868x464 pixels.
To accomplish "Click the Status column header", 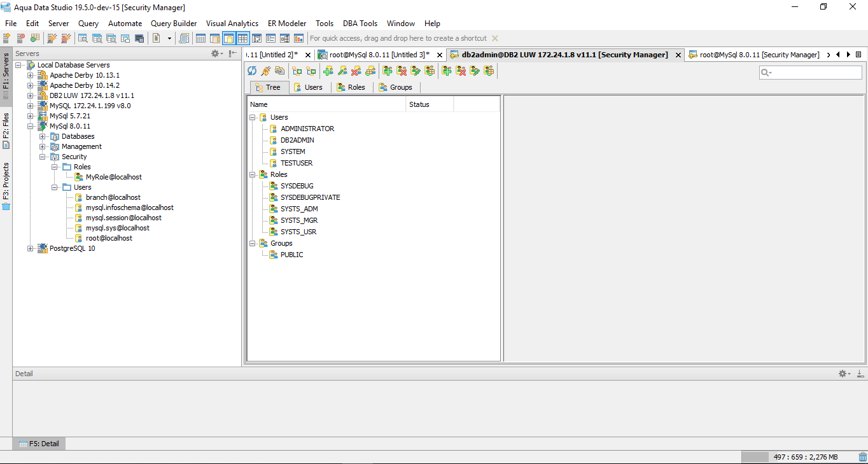I will [x=430, y=104].
